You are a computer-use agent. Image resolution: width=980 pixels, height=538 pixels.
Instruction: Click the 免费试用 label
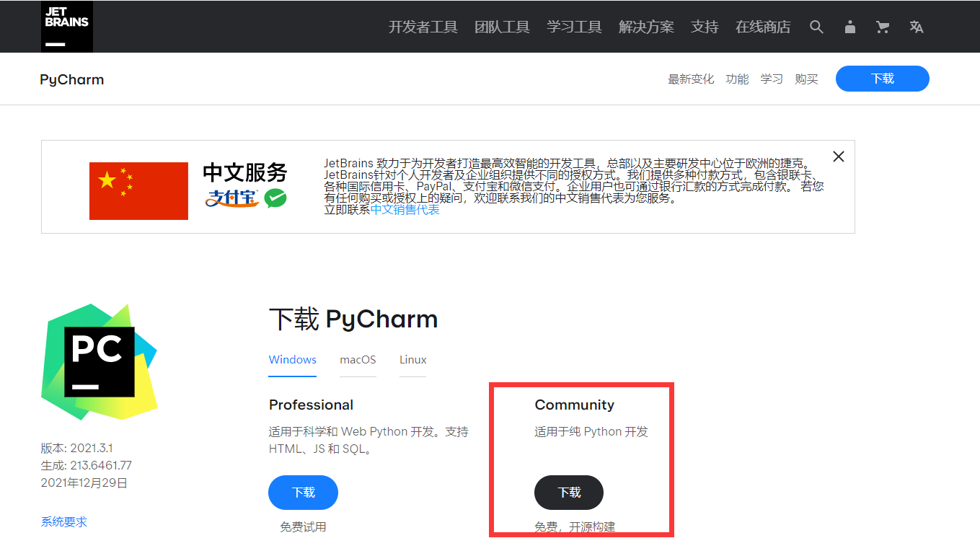304,527
